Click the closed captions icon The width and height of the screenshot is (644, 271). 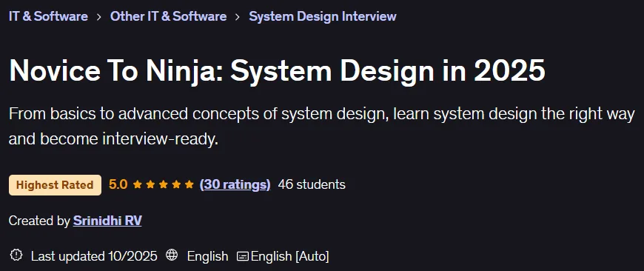pos(243,257)
